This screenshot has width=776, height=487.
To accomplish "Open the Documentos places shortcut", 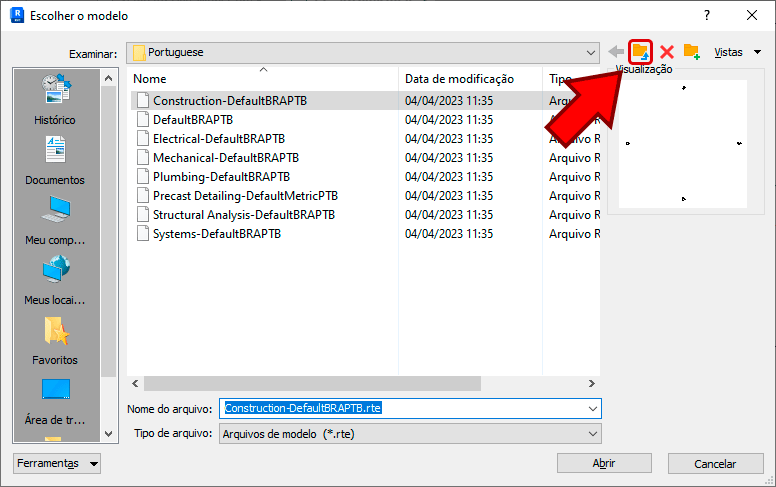I will [x=55, y=160].
